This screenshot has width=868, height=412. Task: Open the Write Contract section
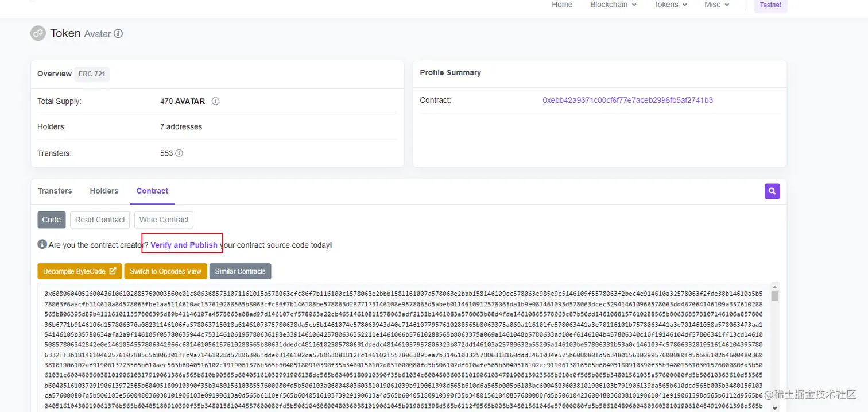coord(164,220)
